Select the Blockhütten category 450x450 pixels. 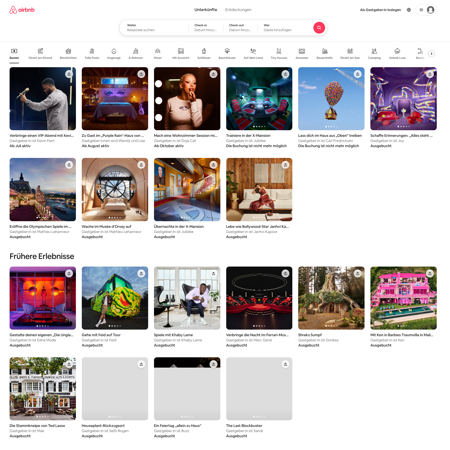[x=68, y=54]
